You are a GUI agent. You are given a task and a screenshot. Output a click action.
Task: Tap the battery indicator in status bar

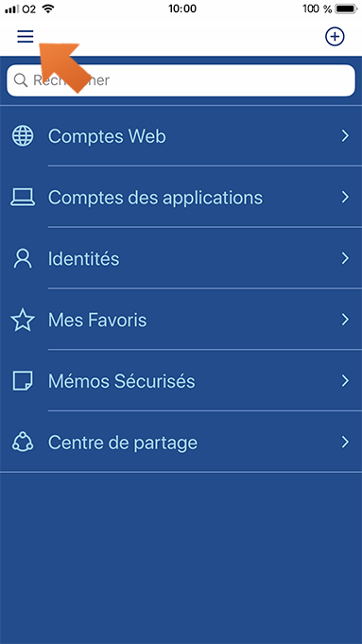(347, 9)
